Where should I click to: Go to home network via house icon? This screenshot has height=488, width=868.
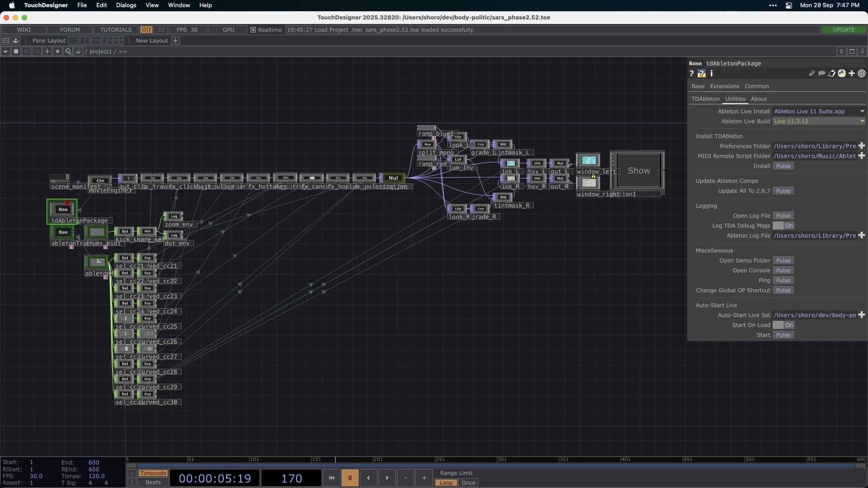(78, 52)
